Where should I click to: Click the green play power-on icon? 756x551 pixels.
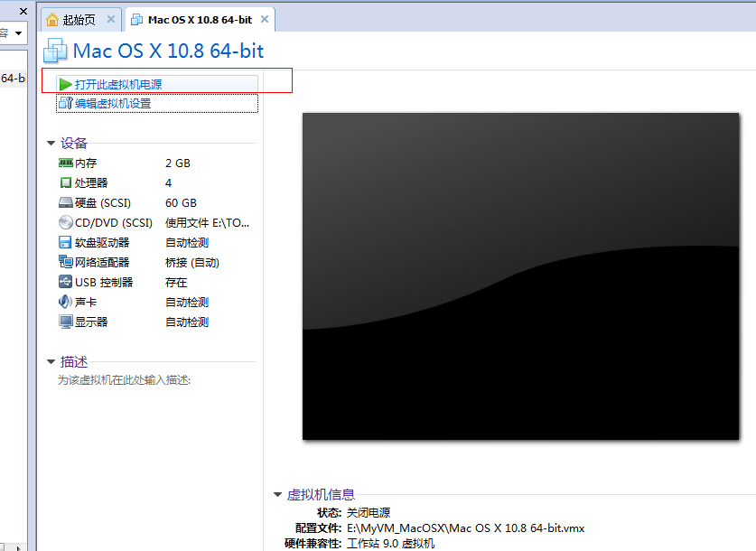(x=65, y=84)
